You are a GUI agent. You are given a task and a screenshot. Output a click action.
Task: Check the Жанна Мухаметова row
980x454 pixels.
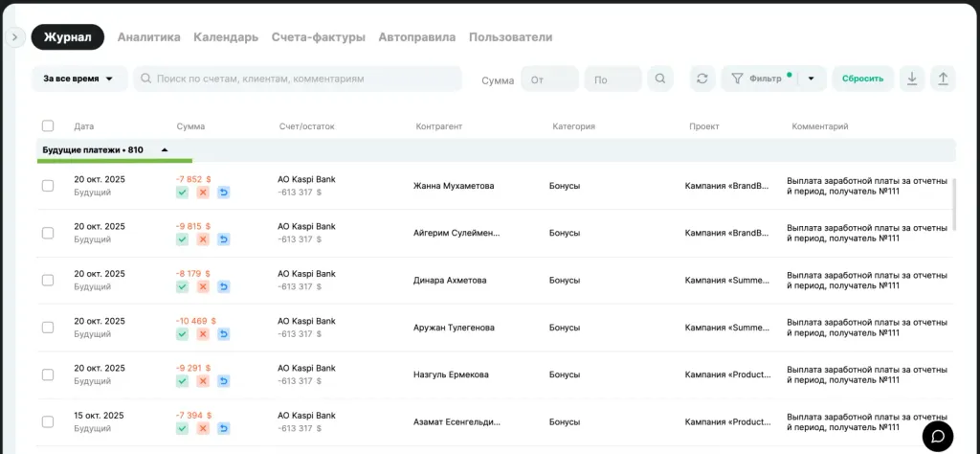coord(48,186)
